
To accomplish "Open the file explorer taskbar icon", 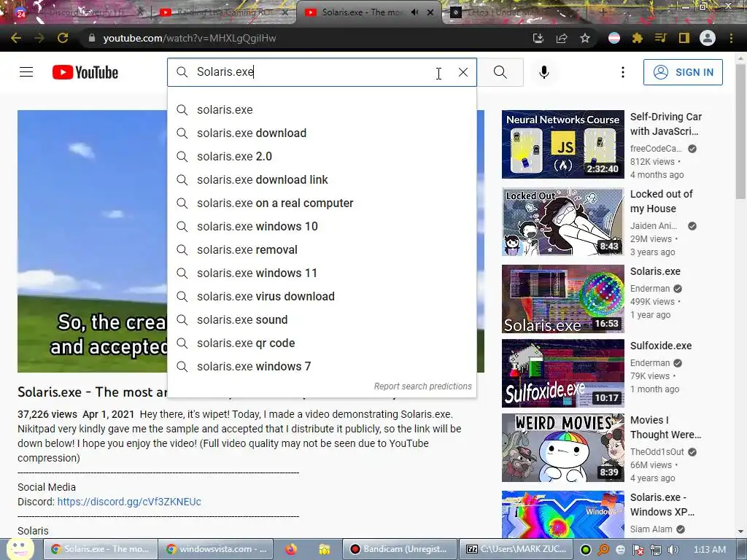I will pos(325,549).
